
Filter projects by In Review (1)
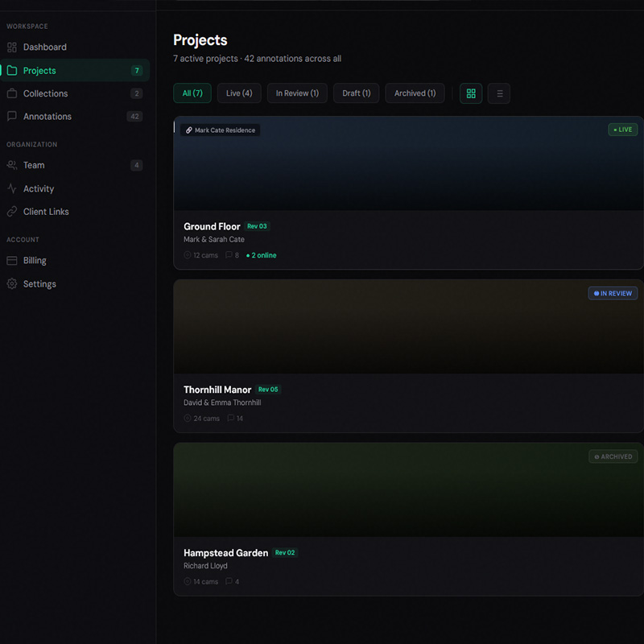coord(297,93)
